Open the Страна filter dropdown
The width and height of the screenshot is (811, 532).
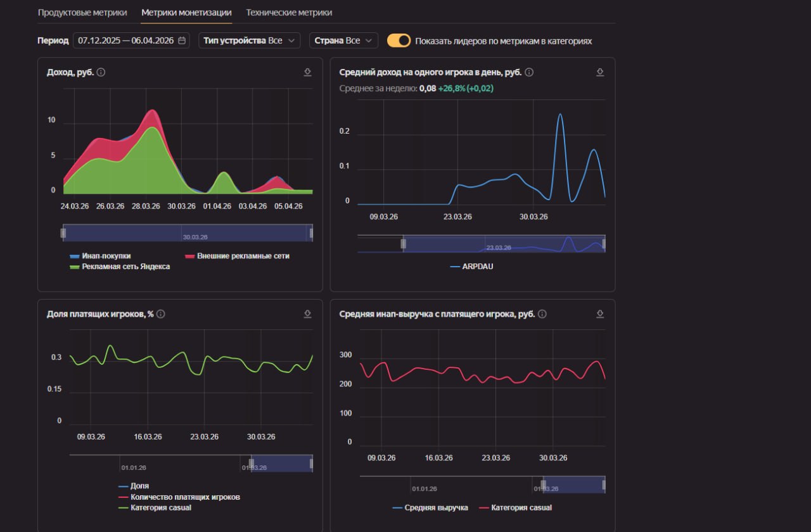(343, 41)
